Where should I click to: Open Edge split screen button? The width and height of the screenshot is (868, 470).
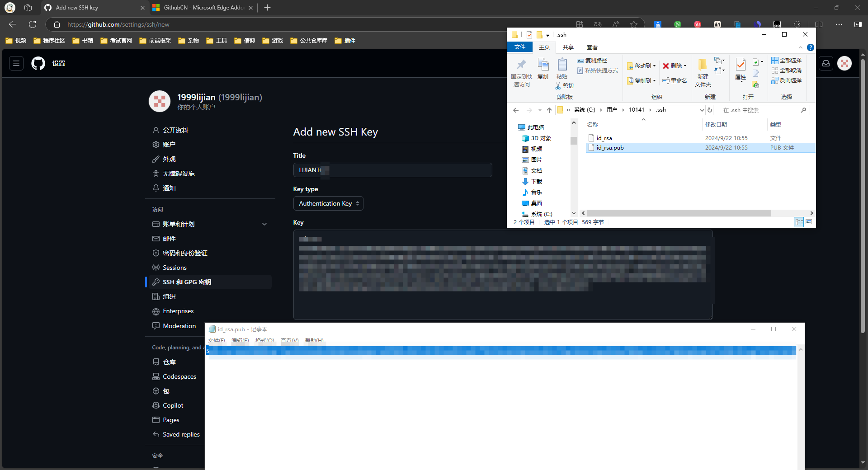point(819,24)
